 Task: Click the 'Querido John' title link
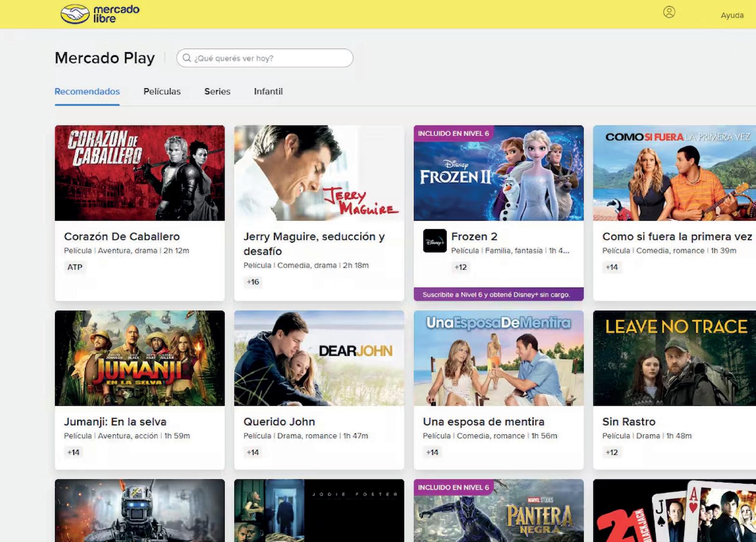[279, 422]
